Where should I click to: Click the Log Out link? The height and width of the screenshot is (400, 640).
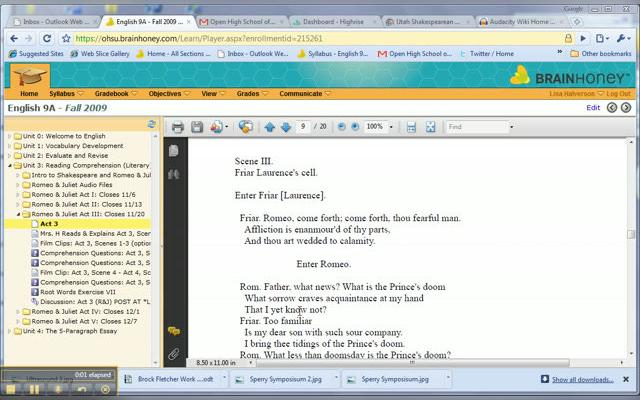pos(616,93)
